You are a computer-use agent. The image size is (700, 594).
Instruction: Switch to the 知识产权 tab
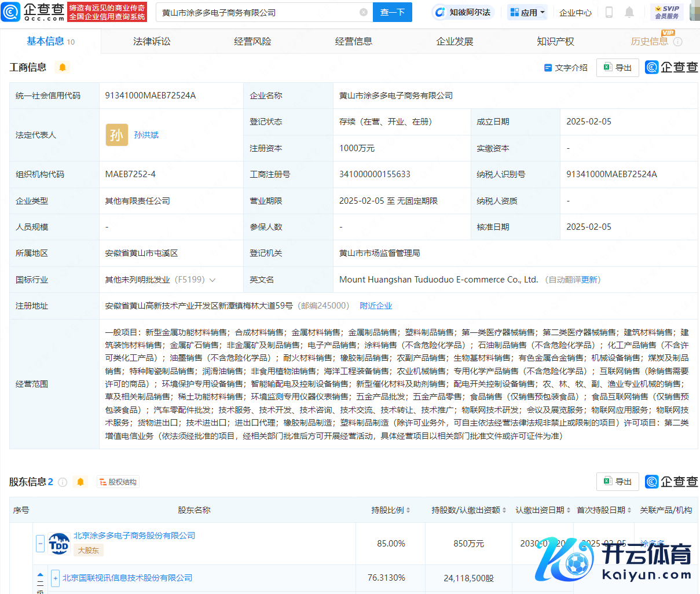point(555,42)
